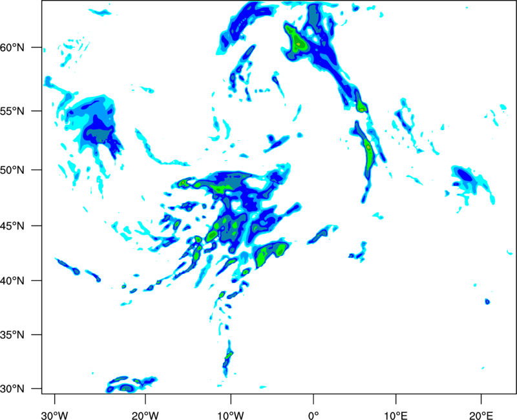
Task: Click the 45°N latitude label
Action: (x=12, y=226)
